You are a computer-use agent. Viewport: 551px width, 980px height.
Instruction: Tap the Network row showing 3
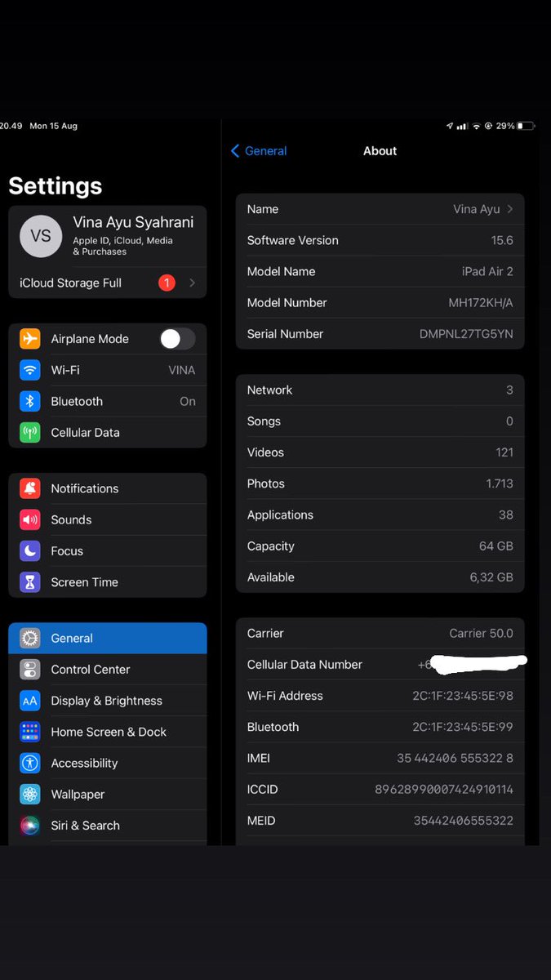(x=380, y=390)
